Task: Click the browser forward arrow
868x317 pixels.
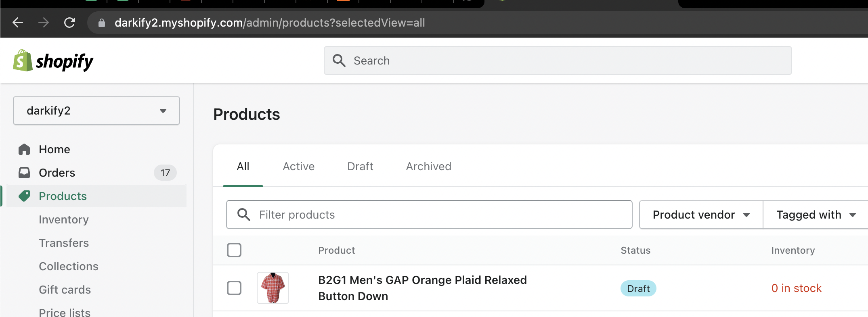Action: click(x=44, y=23)
